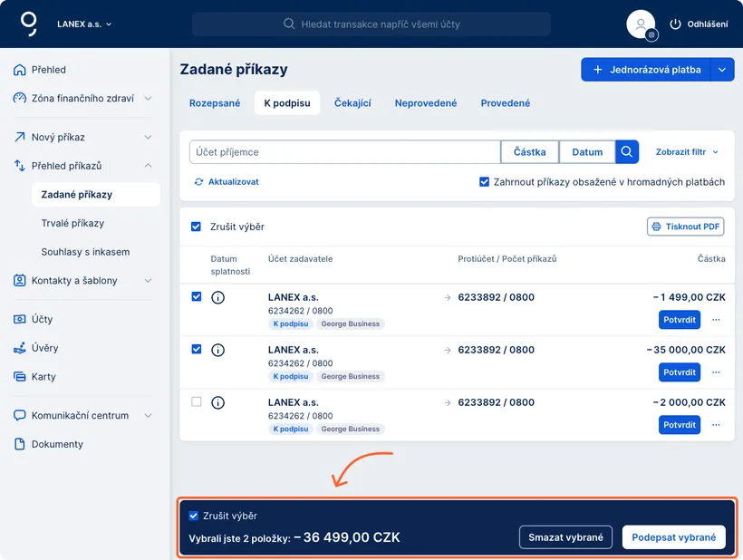Click the Odhlášení power icon

pyautogui.click(x=675, y=24)
